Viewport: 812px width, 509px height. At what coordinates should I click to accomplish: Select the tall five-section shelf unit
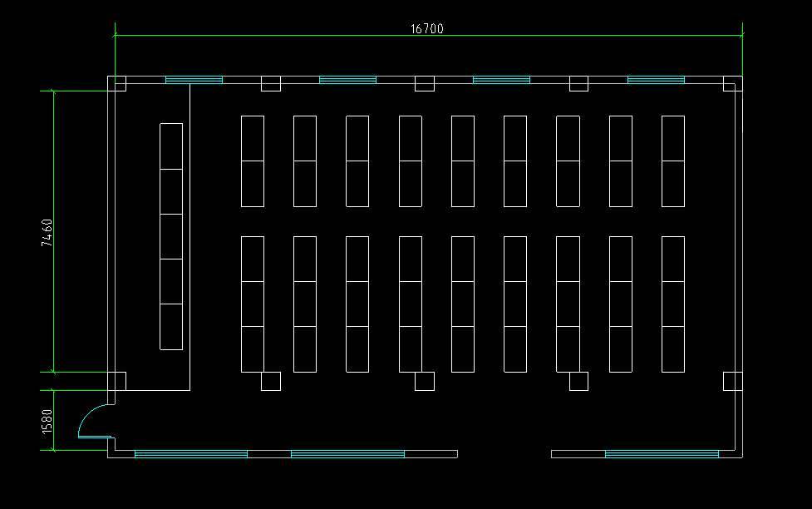(x=171, y=236)
